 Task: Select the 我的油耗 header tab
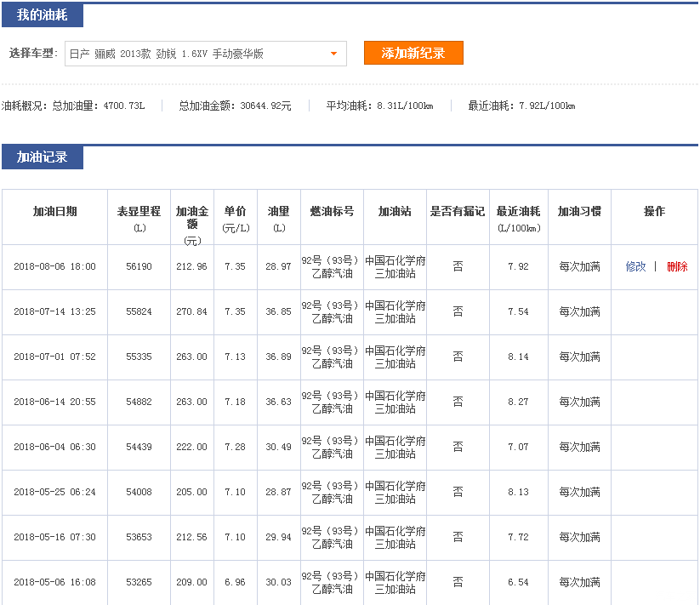pyautogui.click(x=43, y=14)
